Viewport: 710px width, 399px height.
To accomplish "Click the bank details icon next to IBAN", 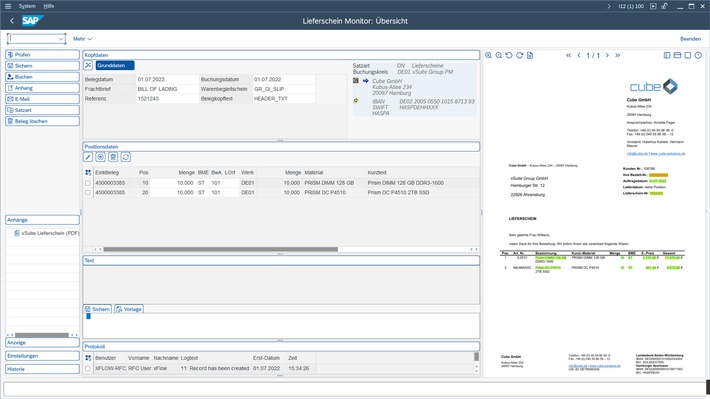I will (356, 101).
